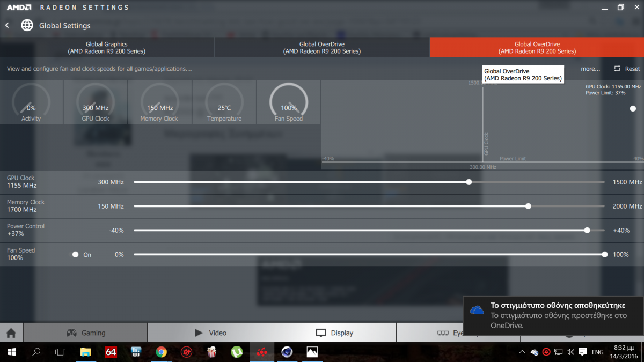Open the Photos taskbar icon
Image resolution: width=644 pixels, height=362 pixels.
pyautogui.click(x=312, y=352)
